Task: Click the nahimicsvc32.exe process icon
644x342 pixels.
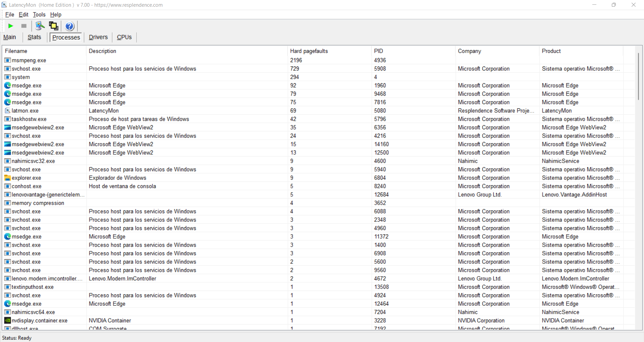Action: [x=7, y=161]
